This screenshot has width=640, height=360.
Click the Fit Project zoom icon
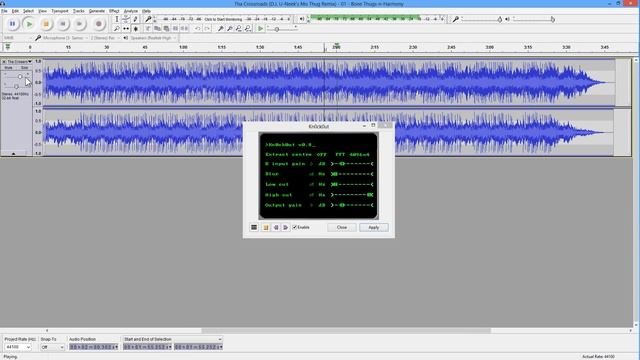tap(248, 29)
